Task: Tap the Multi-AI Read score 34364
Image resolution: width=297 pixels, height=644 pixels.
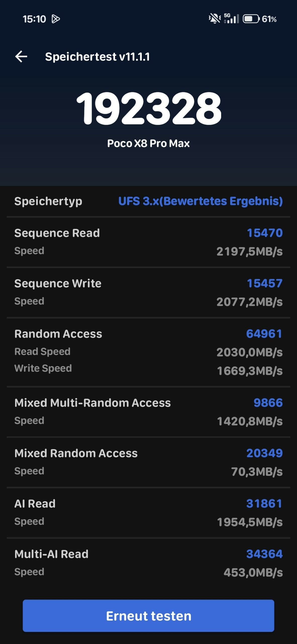Action: click(x=265, y=554)
